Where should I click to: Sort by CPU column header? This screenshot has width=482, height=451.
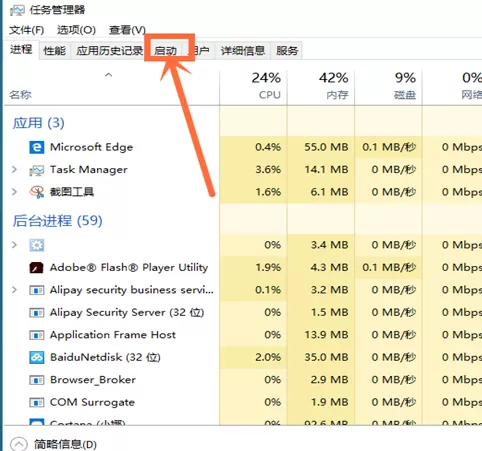pos(253,86)
